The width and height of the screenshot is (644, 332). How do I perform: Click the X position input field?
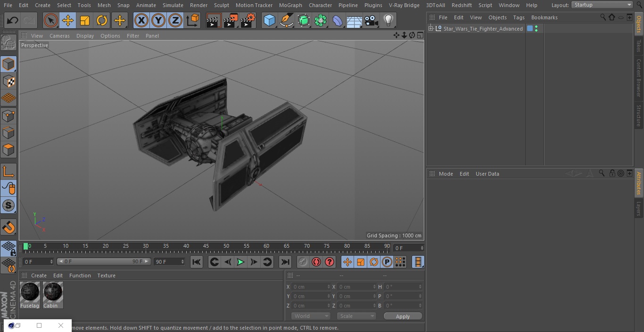click(x=311, y=287)
